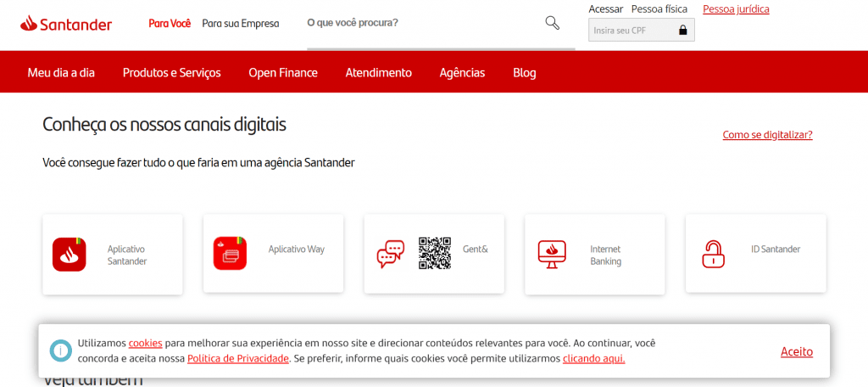The height and width of the screenshot is (387, 868).
Task: Open the Como se digitalizar? link
Action: [767, 135]
